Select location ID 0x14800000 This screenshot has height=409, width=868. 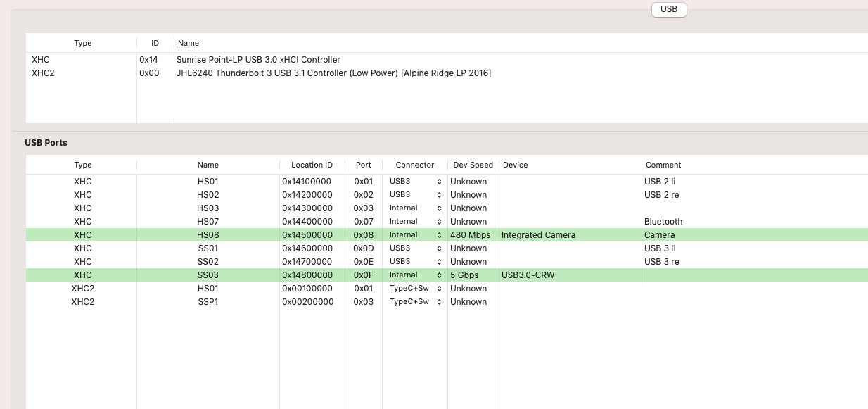pos(307,275)
